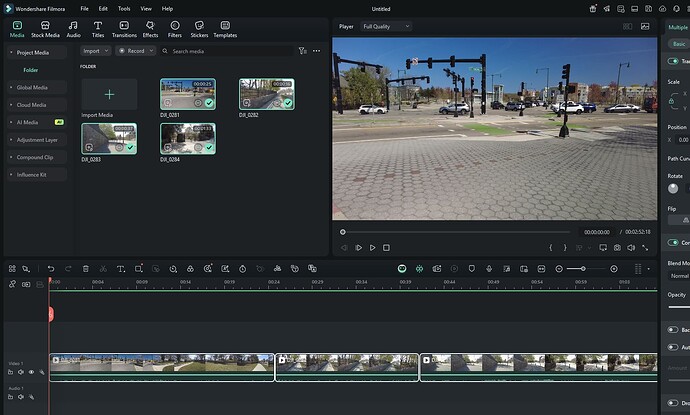Select the DJI_0284 clip thumbnail

pyautogui.click(x=188, y=139)
